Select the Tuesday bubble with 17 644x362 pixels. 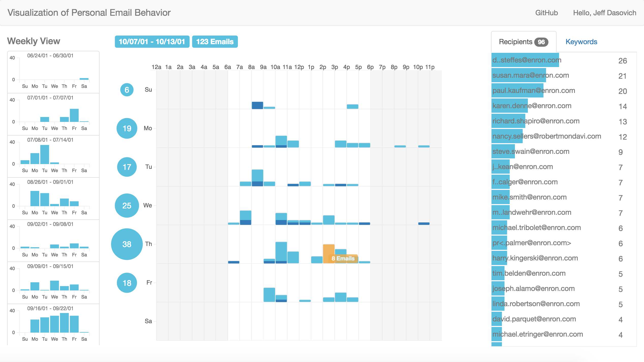point(127,167)
